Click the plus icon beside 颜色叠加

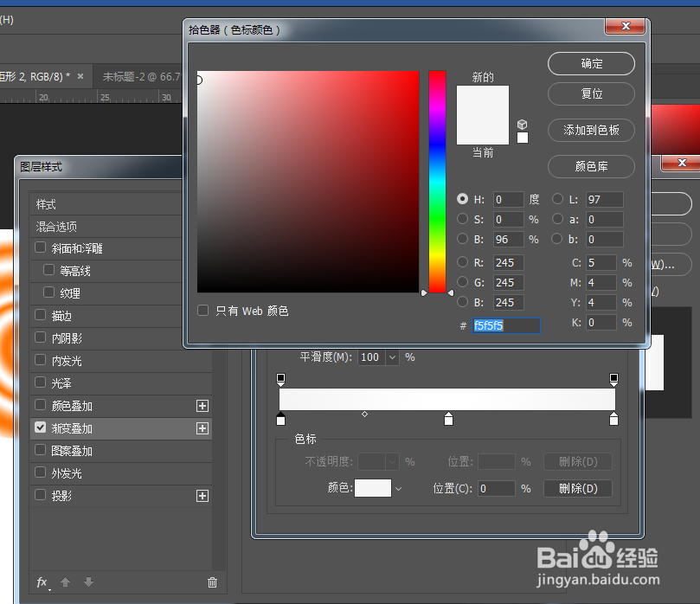[202, 406]
